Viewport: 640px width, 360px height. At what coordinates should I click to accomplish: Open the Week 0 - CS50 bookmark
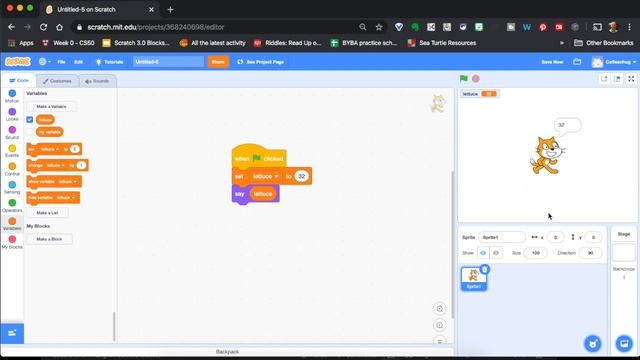(x=68, y=43)
